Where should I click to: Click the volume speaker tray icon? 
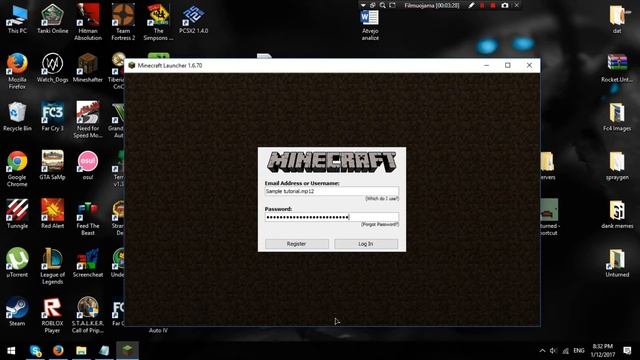553,351
